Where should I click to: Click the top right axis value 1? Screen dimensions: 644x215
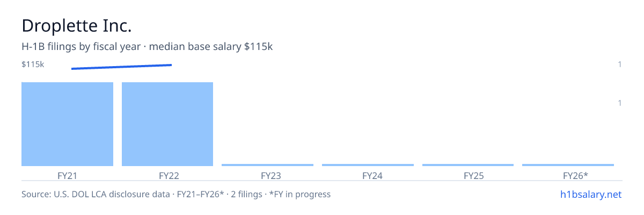point(620,64)
